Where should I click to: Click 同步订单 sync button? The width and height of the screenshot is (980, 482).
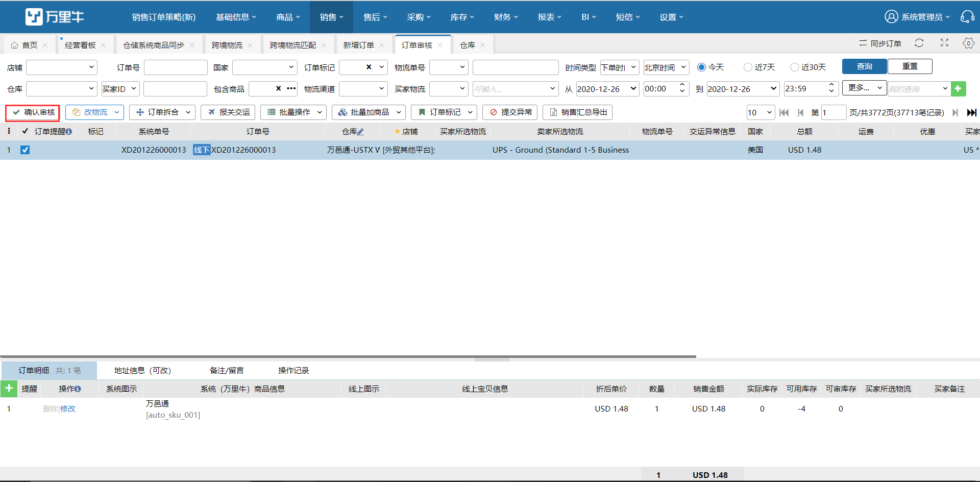(880, 43)
